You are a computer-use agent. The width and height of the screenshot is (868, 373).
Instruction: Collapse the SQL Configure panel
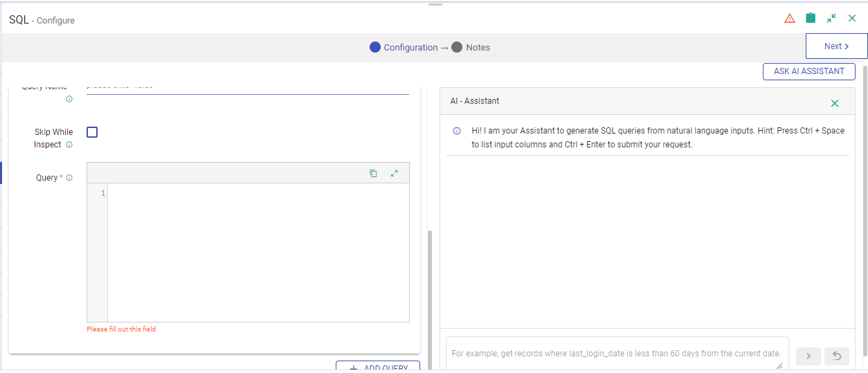[x=831, y=18]
